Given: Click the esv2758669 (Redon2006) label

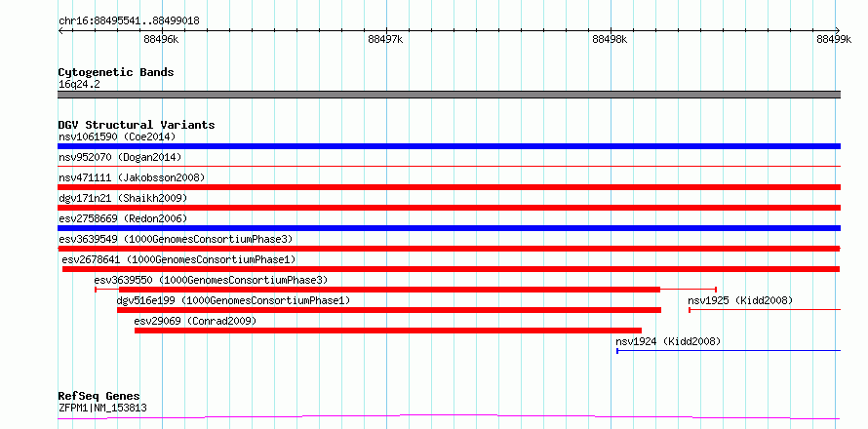Looking at the screenshot, I should coord(123,218).
